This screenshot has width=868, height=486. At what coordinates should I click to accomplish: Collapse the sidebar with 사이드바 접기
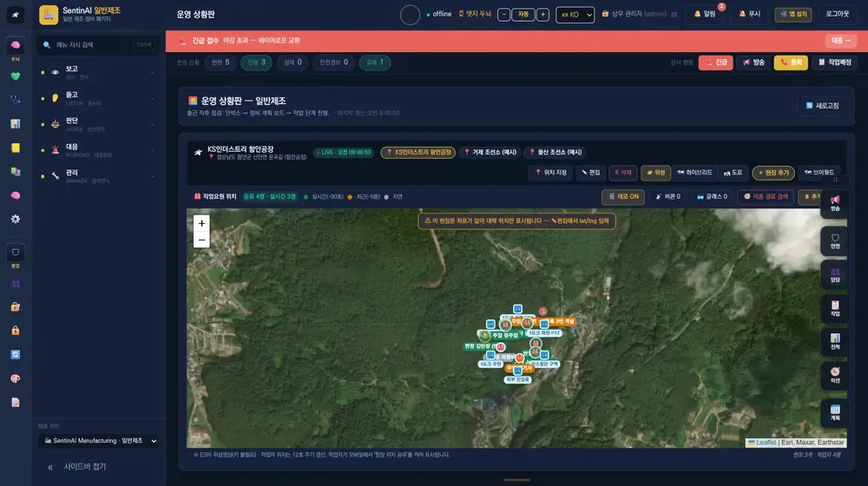[77, 467]
